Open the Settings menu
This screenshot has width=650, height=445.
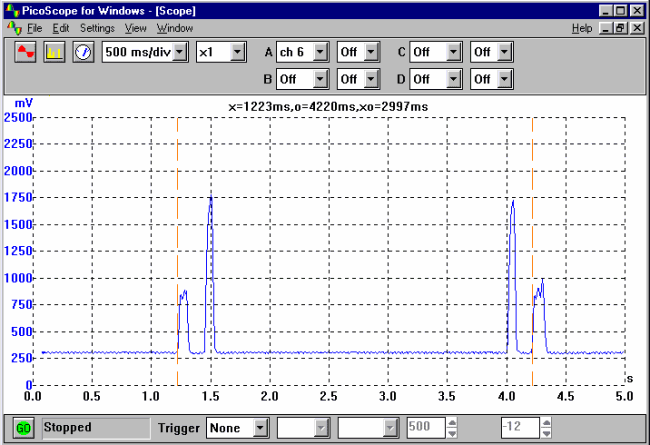97,29
